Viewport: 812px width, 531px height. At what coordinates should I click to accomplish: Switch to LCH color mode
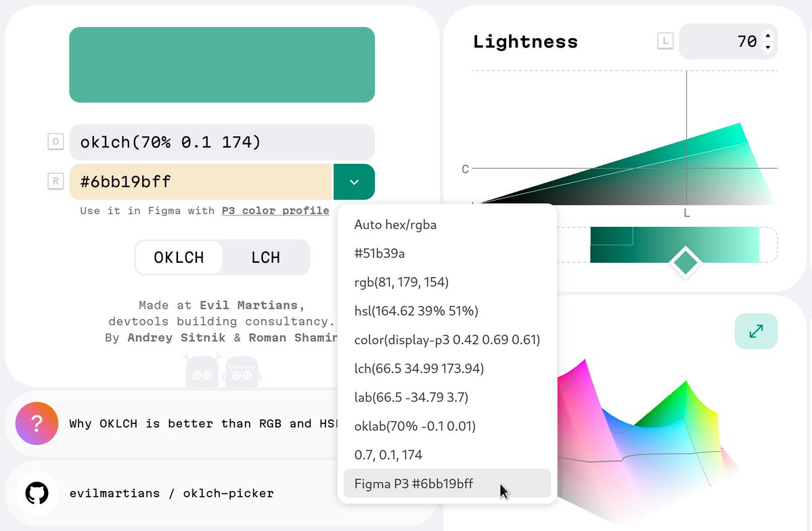click(x=265, y=257)
